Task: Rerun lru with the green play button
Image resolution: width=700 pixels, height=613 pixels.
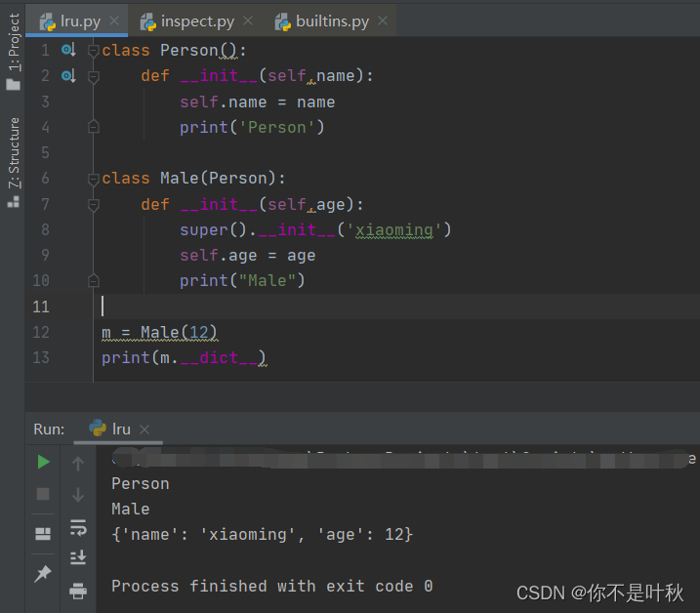Action: coord(43,462)
